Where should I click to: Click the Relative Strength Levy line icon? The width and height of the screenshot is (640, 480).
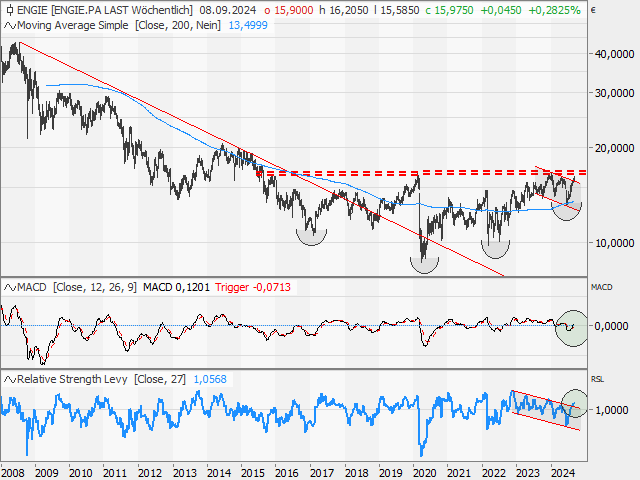point(10,379)
